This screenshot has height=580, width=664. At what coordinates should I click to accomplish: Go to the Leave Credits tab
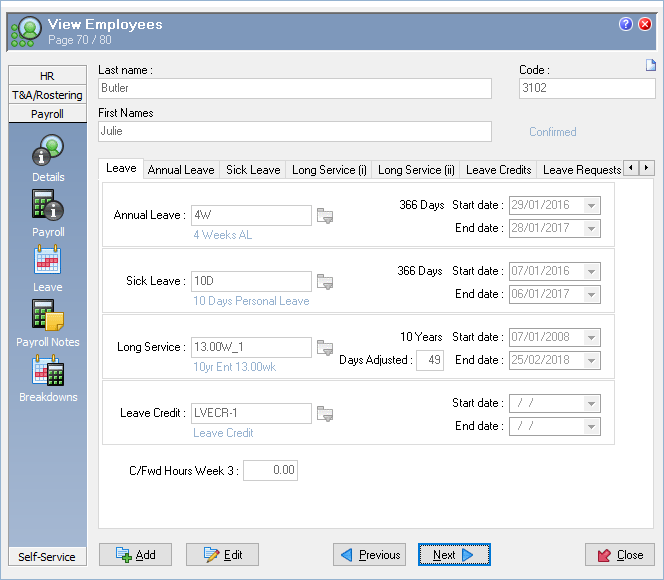coord(498,170)
